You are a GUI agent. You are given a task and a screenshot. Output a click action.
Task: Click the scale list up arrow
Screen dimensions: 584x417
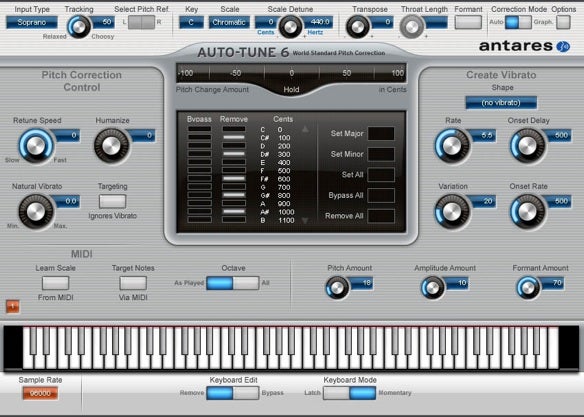(305, 129)
